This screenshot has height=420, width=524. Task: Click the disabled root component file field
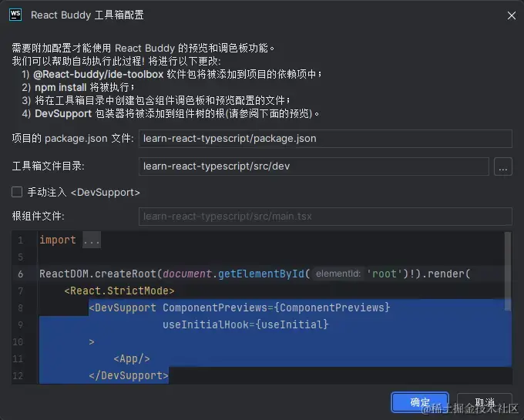coord(325,217)
